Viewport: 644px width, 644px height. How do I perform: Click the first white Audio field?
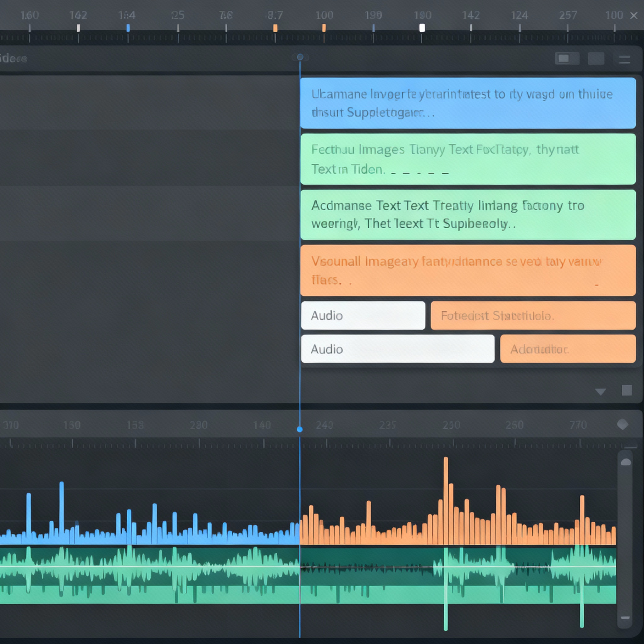363,315
